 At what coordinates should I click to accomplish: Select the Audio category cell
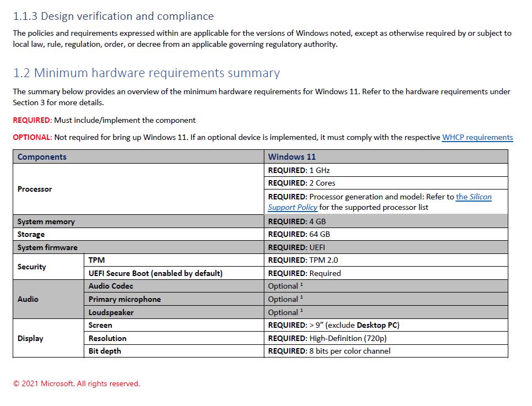[x=48, y=299]
